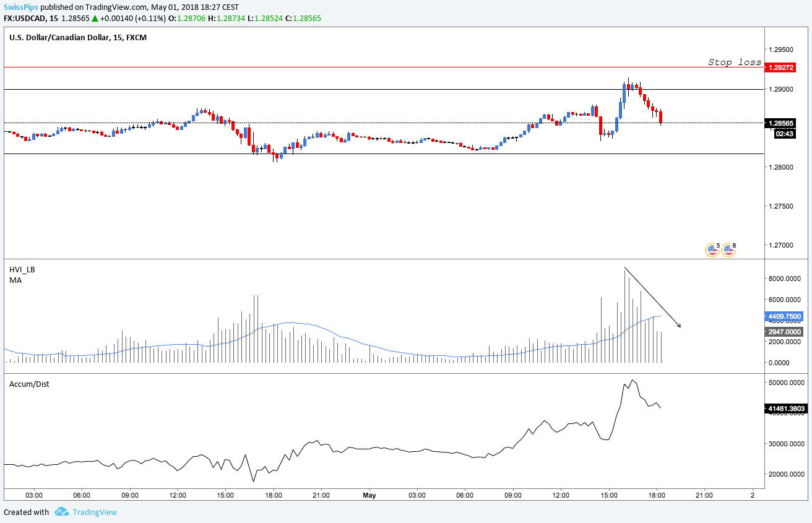812x523 pixels.
Task: Click the chart title U.S. Dollar/Canadian Dollar, 15, FXCM
Action: [x=78, y=38]
